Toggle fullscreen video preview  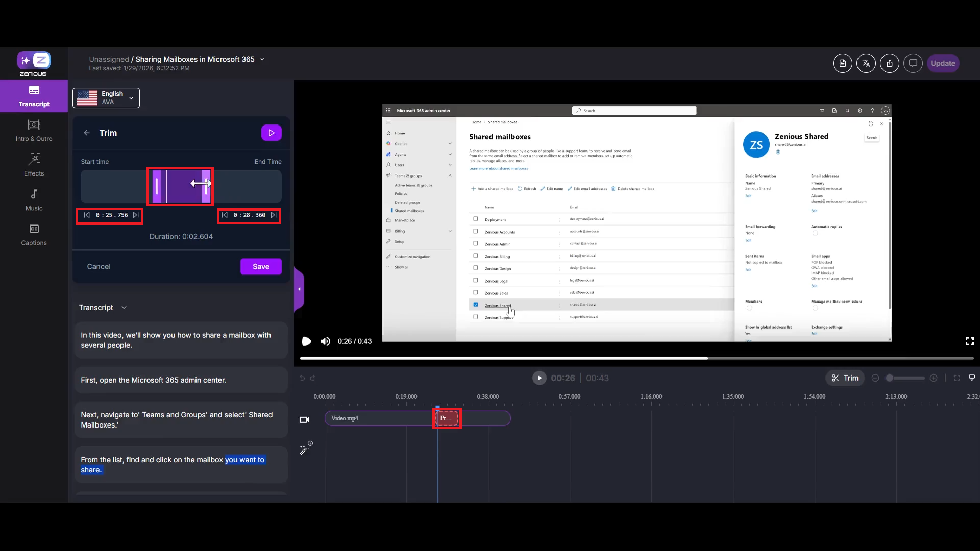(969, 341)
